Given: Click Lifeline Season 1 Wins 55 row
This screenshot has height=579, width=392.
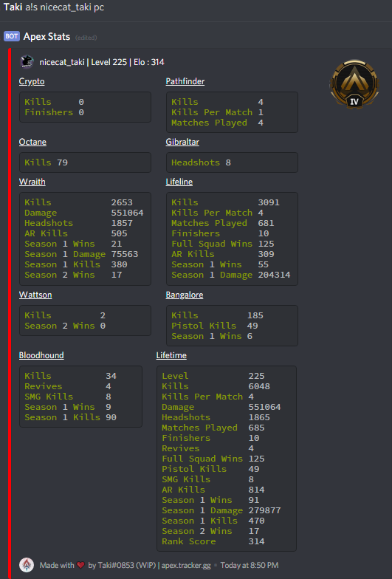Looking at the screenshot, I should [220, 264].
